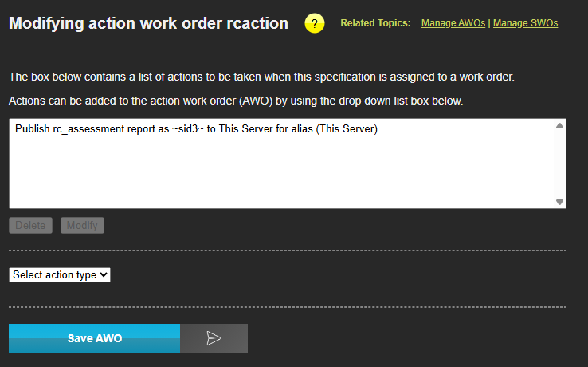This screenshot has height=367, width=588.
Task: Select the Publish rc_assessment report action entry
Action: tap(195, 129)
